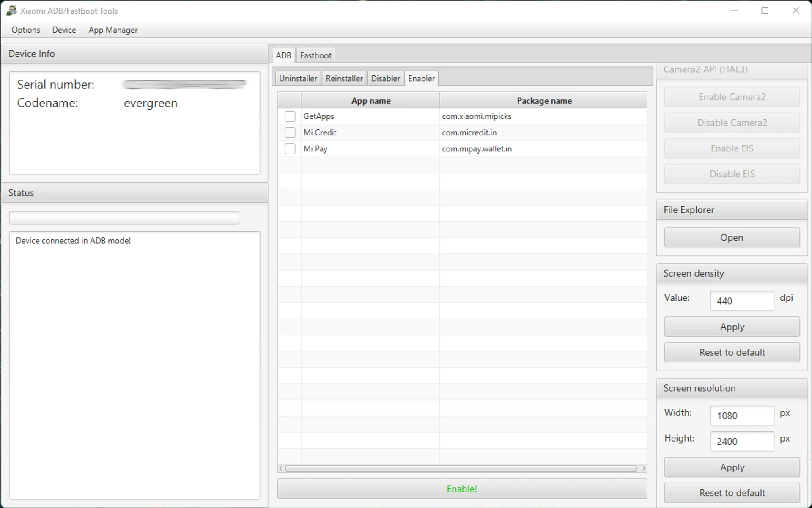The width and height of the screenshot is (812, 508).
Task: Click the green Enable! button
Action: tap(462, 489)
